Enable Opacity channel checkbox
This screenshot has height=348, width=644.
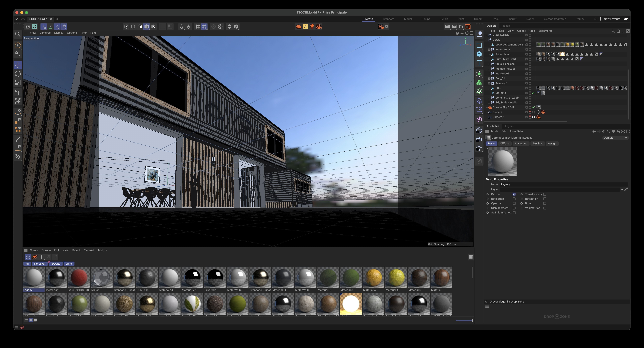pyautogui.click(x=514, y=203)
